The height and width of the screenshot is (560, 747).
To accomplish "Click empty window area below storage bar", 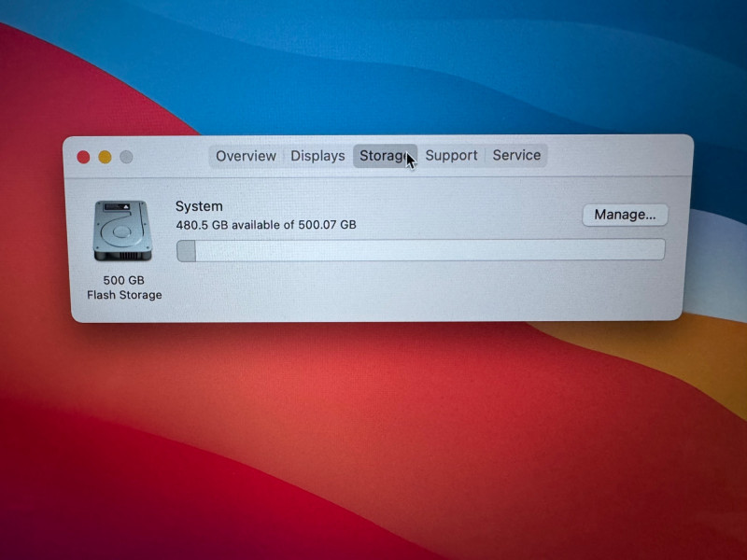I will click(x=420, y=291).
